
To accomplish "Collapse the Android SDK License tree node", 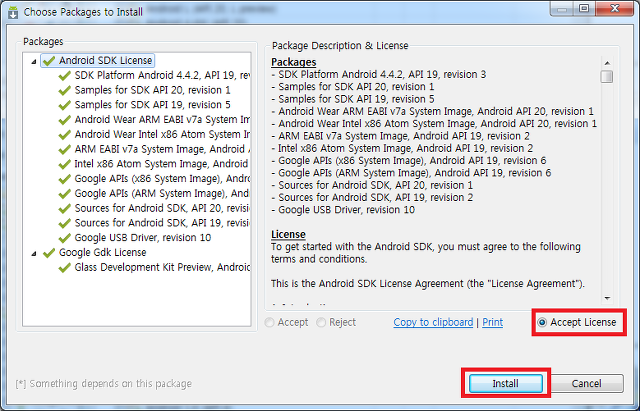I will pyautogui.click(x=34, y=61).
